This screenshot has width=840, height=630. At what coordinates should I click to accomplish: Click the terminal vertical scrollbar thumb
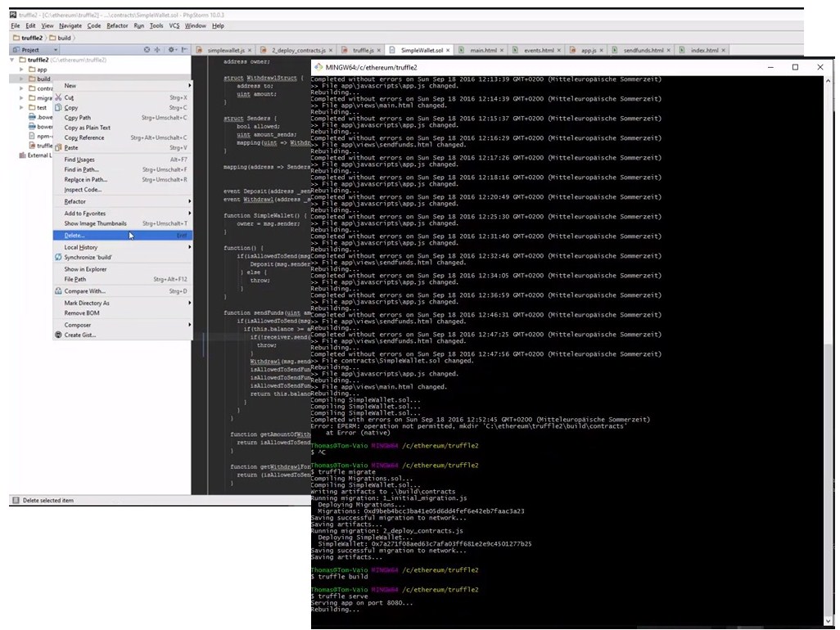[x=829, y=479]
